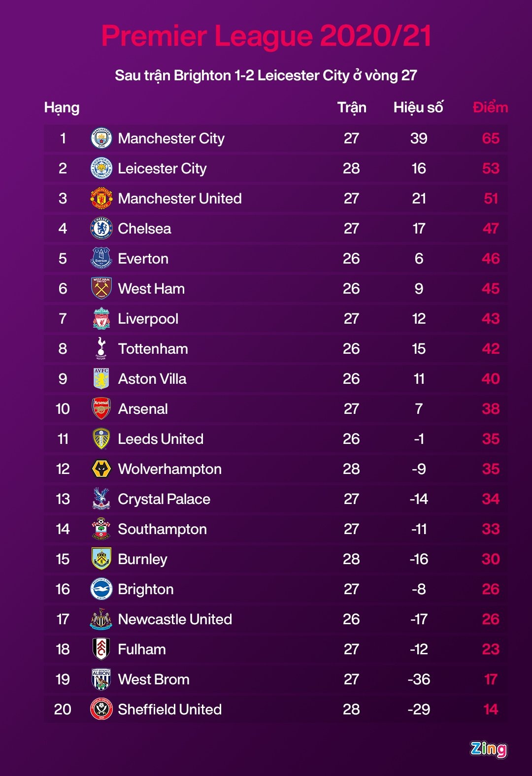Select the Liverpool club crest
Viewport: 532px width, 776px height.
(x=101, y=319)
